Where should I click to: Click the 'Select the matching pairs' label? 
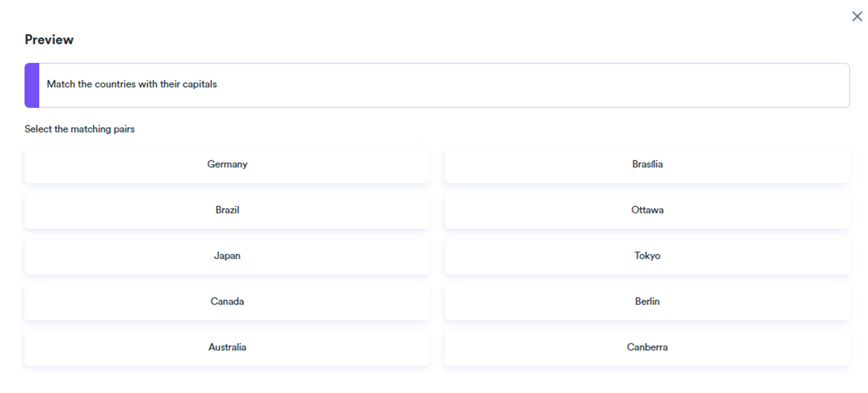coord(80,129)
